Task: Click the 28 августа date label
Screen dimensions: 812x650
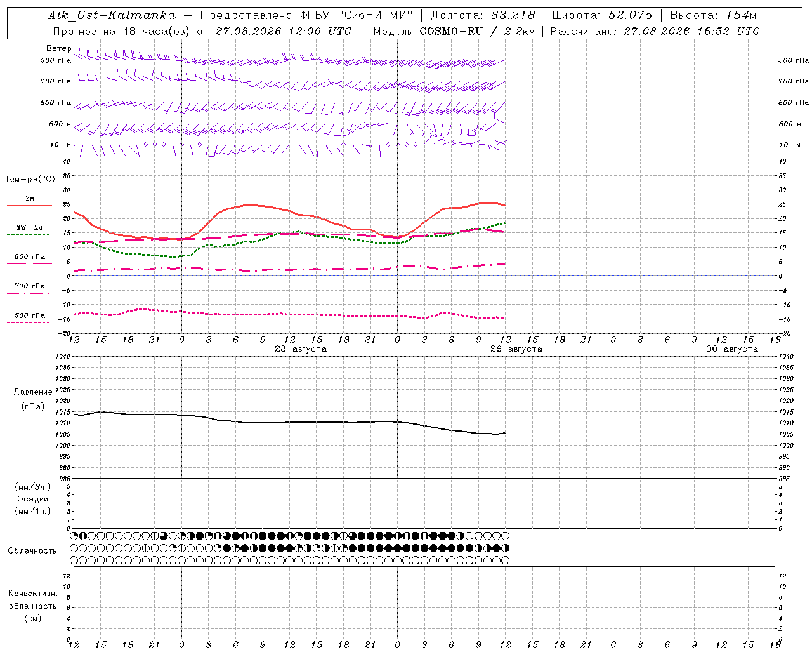Action: [301, 349]
